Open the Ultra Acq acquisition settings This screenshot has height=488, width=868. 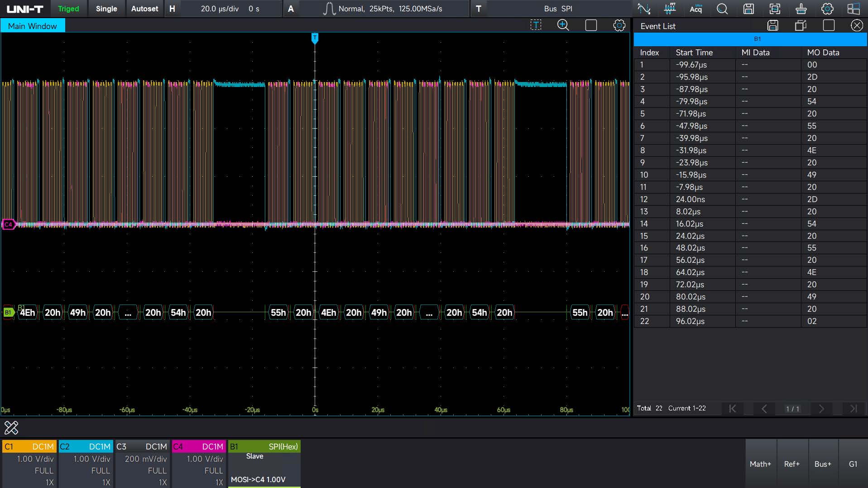(696, 9)
